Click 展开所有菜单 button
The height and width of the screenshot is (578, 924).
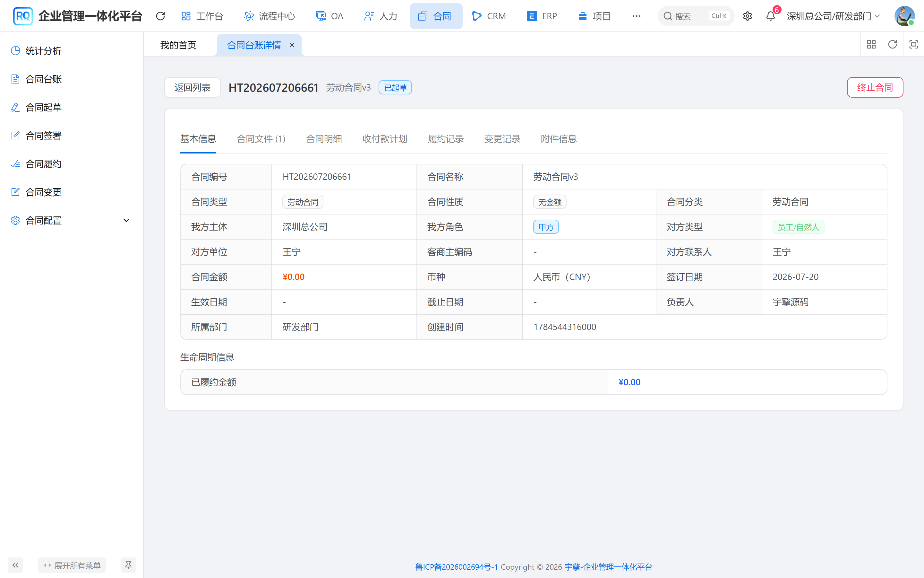click(72, 565)
